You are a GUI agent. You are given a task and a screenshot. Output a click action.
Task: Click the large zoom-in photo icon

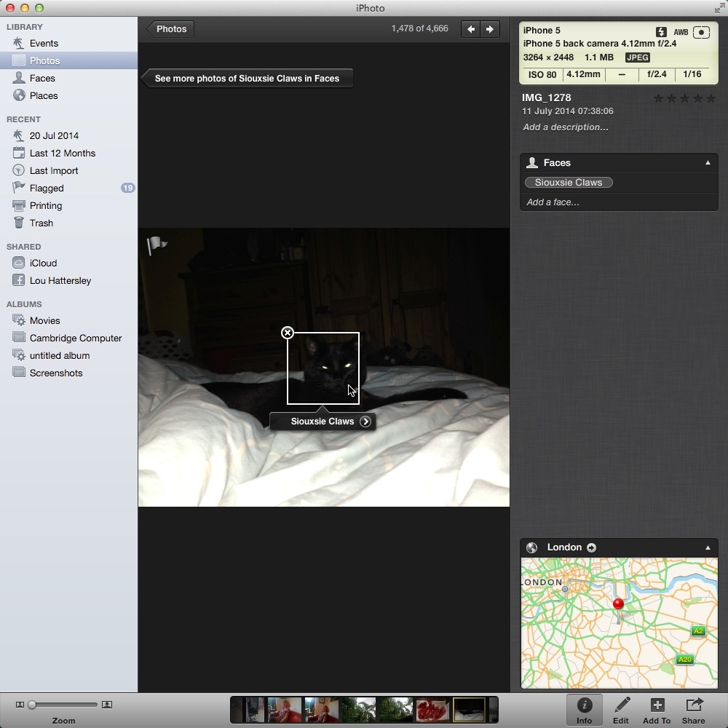click(107, 705)
